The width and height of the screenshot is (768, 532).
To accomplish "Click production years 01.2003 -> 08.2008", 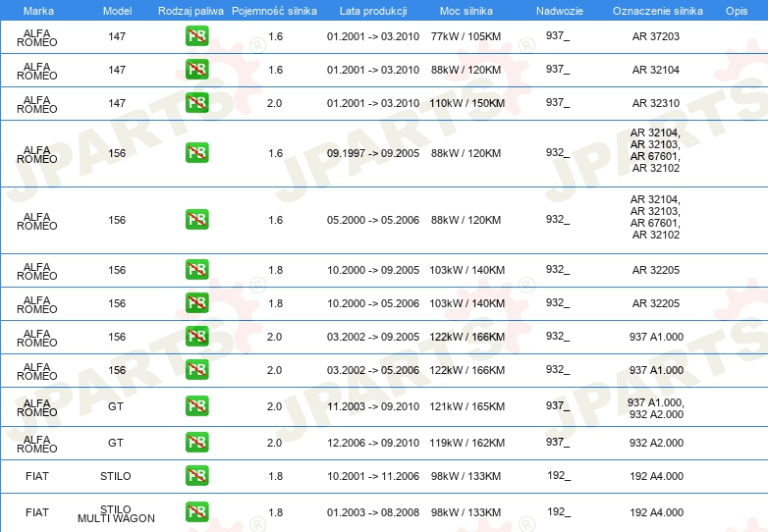I will (x=373, y=512).
